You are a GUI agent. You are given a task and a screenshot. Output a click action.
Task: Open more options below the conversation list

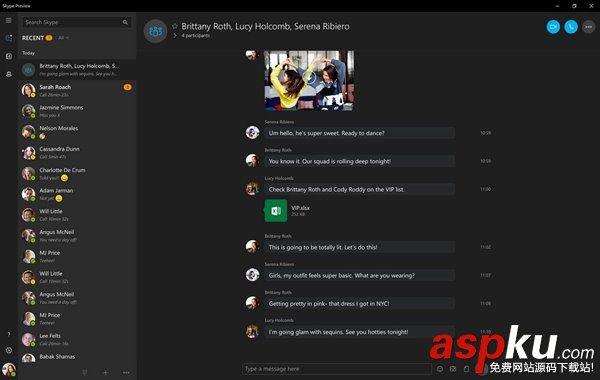tap(126, 372)
